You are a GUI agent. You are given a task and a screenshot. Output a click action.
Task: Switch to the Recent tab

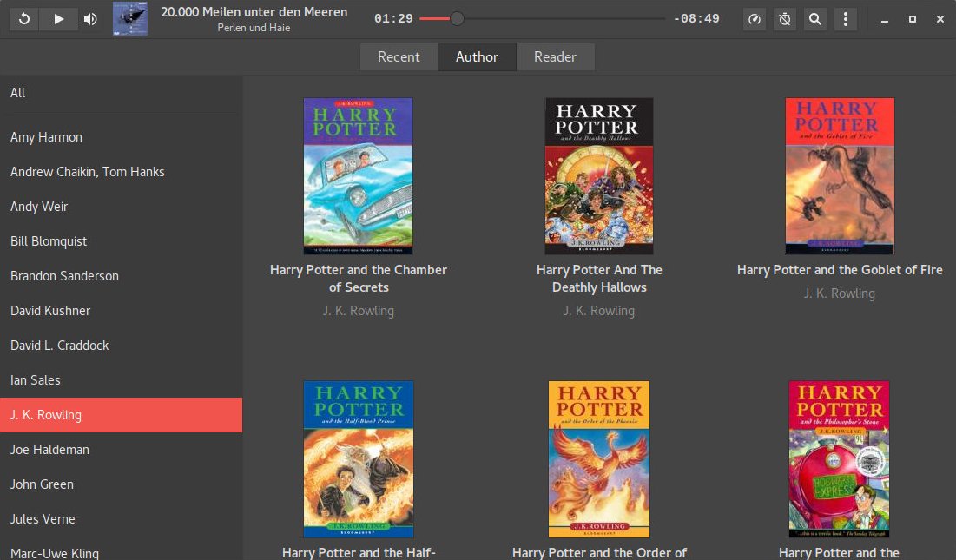pyautogui.click(x=399, y=56)
